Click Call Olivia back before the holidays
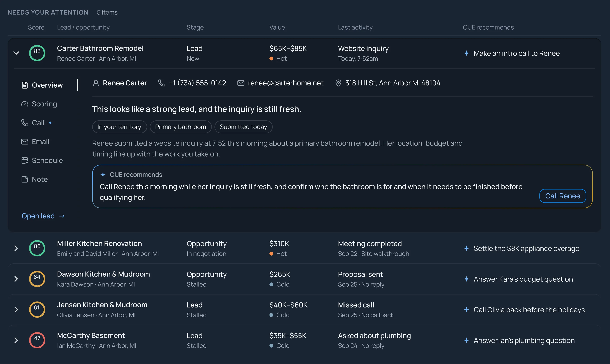Viewport: 610px width, 364px height. pos(529,310)
